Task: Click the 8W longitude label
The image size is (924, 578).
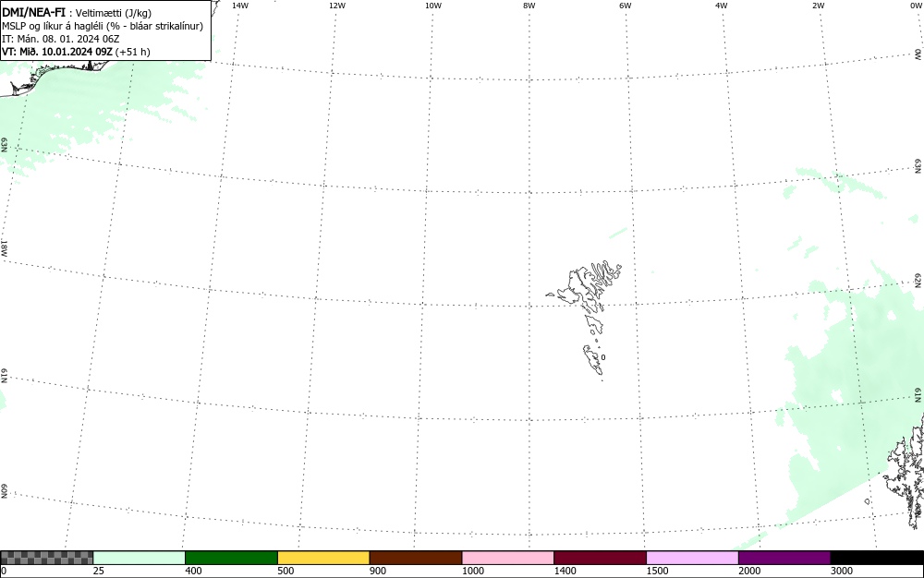Action: tap(529, 6)
